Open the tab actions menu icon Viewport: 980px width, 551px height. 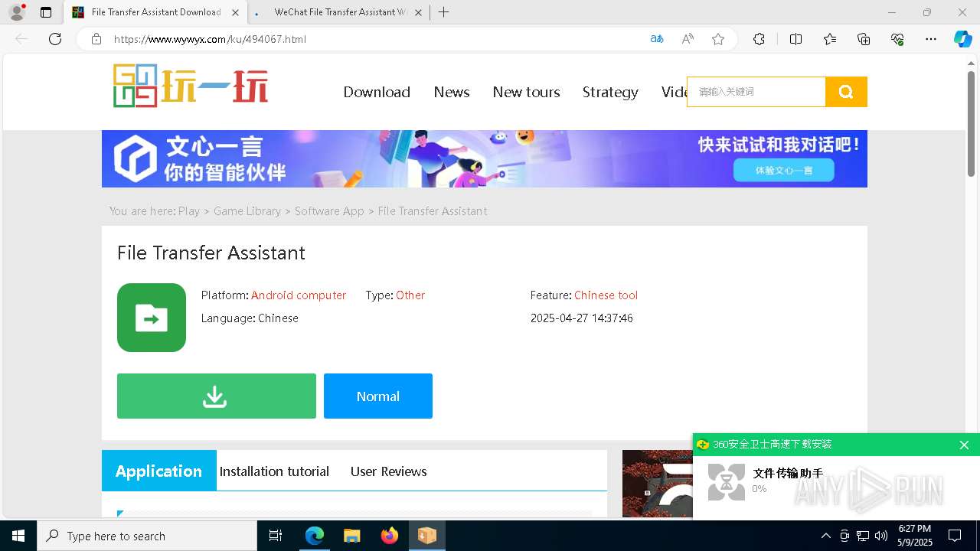pyautogui.click(x=46, y=12)
